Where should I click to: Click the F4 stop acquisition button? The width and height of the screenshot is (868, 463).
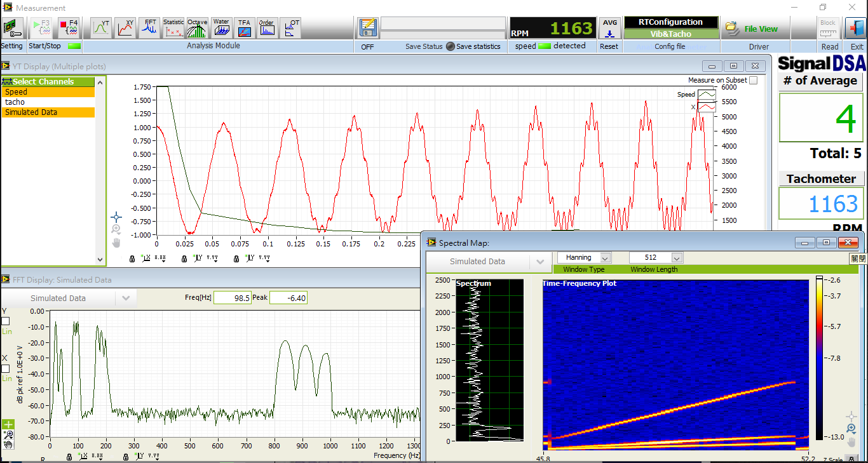coord(69,28)
